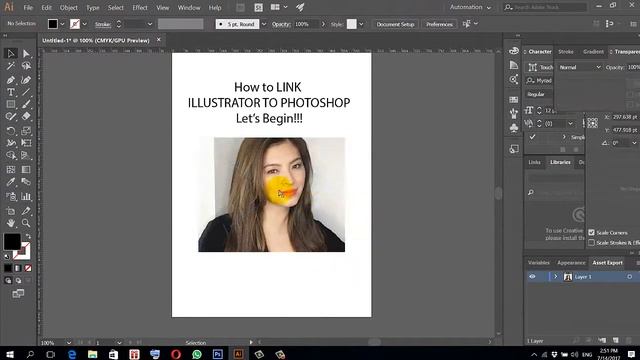Pick the Gradient tool
This screenshot has height=360, width=640.
[x=26, y=169]
